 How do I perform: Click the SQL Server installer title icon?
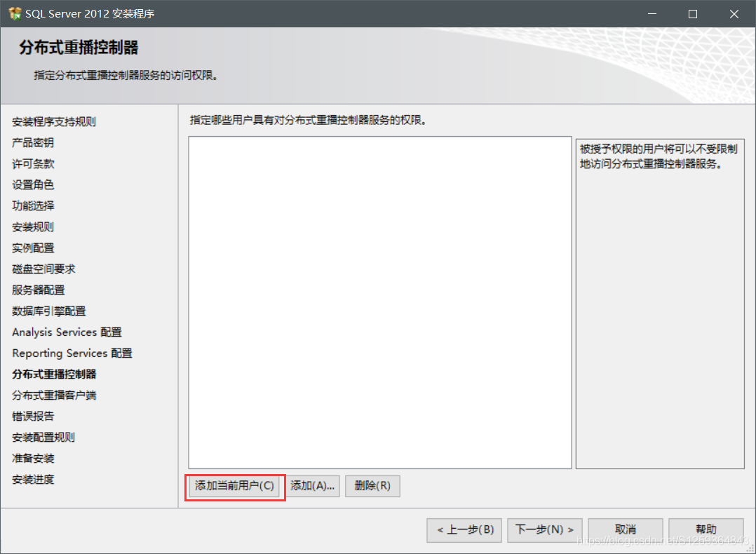click(x=15, y=13)
